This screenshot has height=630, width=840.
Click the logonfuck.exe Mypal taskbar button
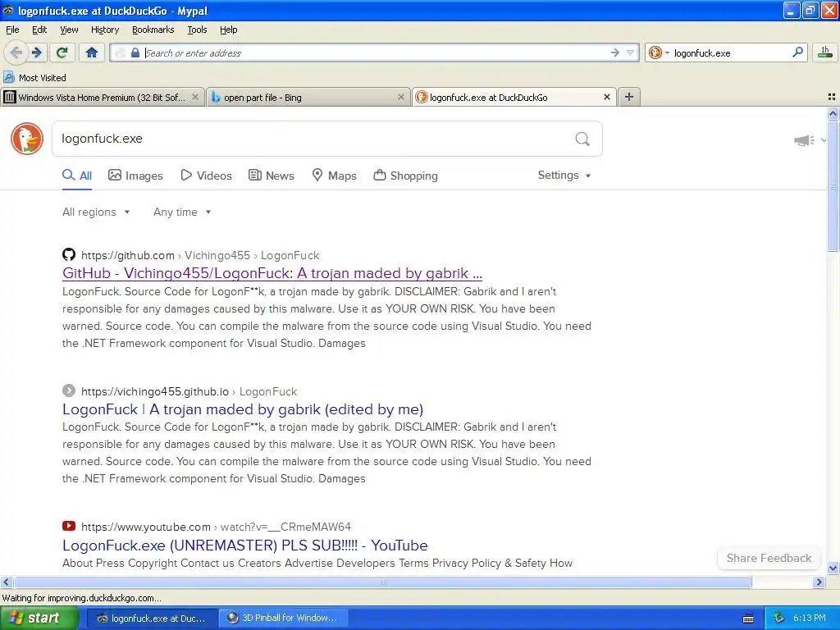click(153, 619)
